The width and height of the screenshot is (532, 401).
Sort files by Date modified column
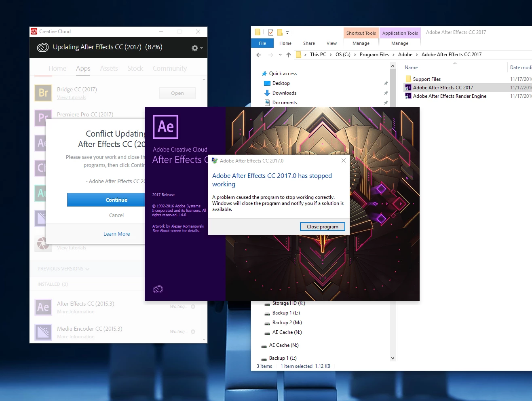(520, 68)
